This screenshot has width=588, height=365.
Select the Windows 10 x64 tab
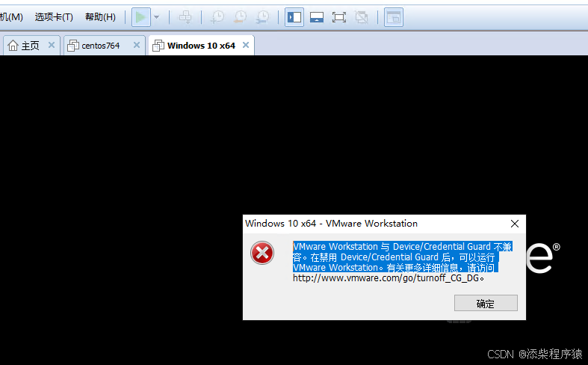tap(201, 46)
